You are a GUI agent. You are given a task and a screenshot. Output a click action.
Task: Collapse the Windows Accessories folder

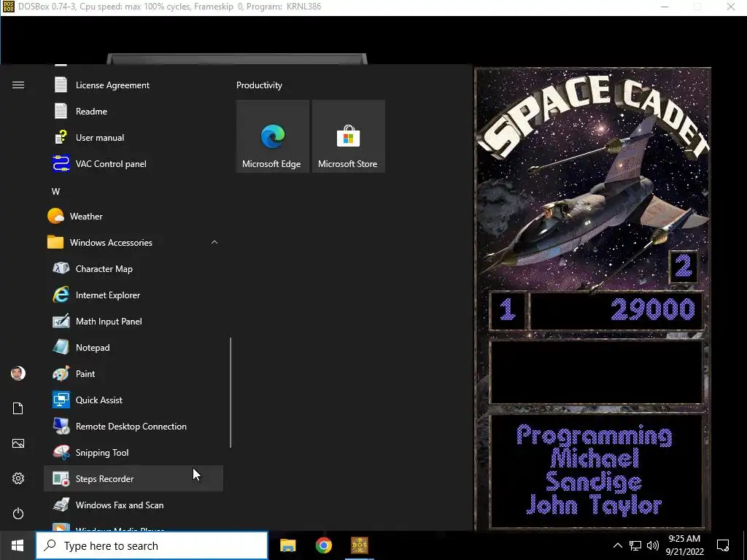(133, 242)
